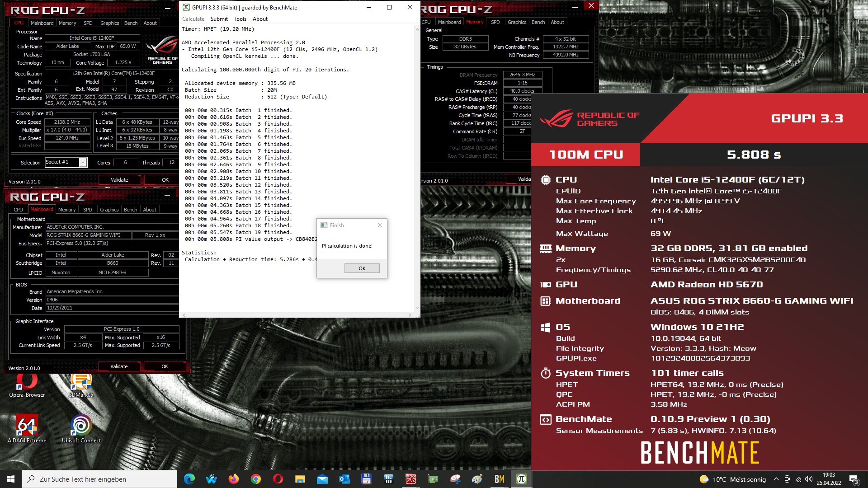Click the ROG STRIX B660-G GAMING WIFI model field

point(88,235)
